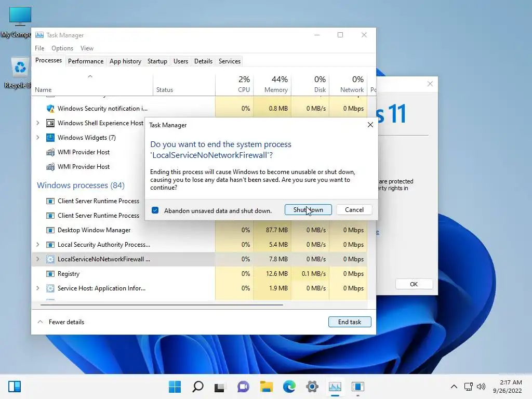This screenshot has width=532, height=399.
Task: Sort processes by the CPU column
Action: click(234, 84)
